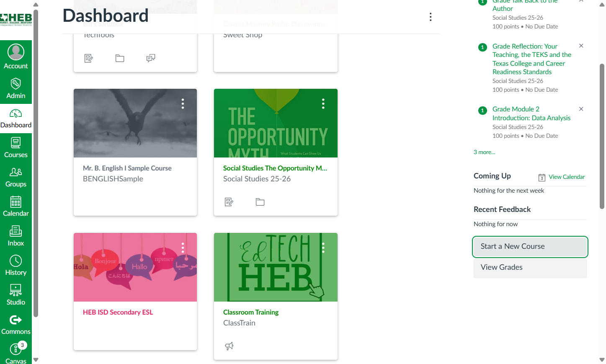The image size is (606, 364).
Task: Open the Admin navigation item
Action: click(x=16, y=89)
